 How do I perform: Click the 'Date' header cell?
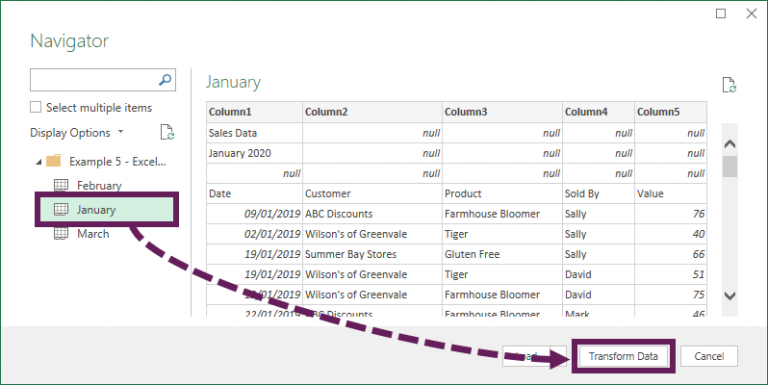[x=255, y=193]
